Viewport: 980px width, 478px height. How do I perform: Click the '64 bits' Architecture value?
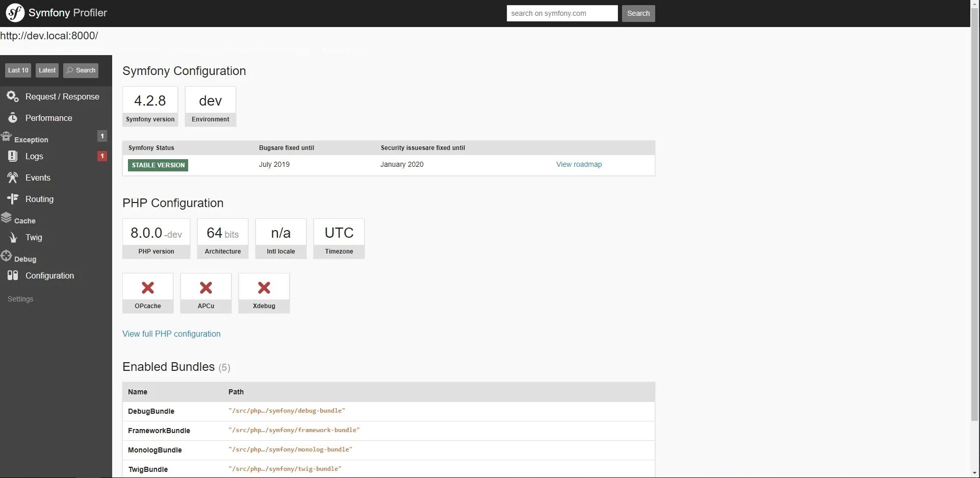click(x=223, y=233)
